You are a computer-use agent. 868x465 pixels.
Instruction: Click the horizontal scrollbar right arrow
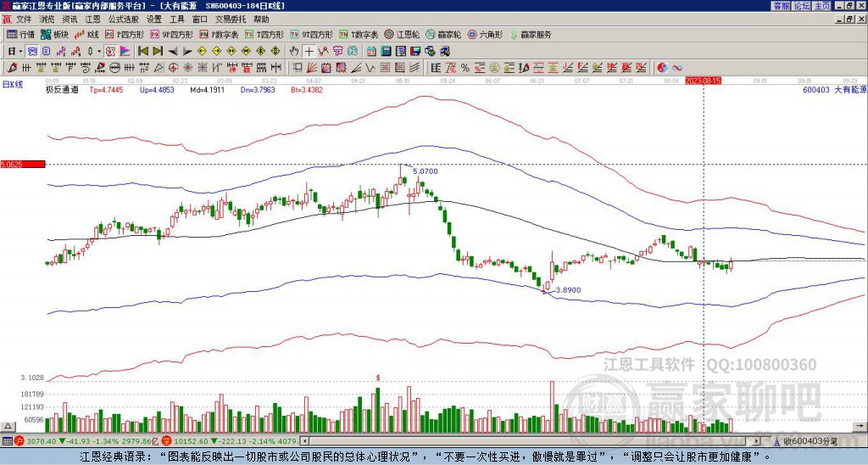point(756,441)
